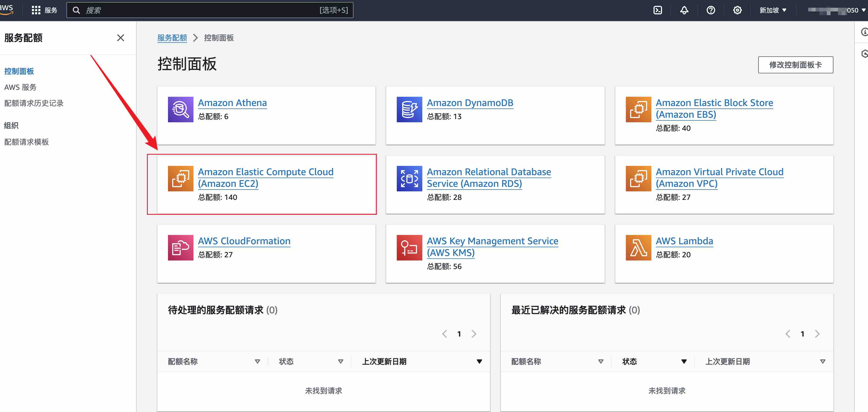Click the Amazon VPC service icon
Image resolution: width=868 pixels, height=412 pixels.
coord(639,179)
